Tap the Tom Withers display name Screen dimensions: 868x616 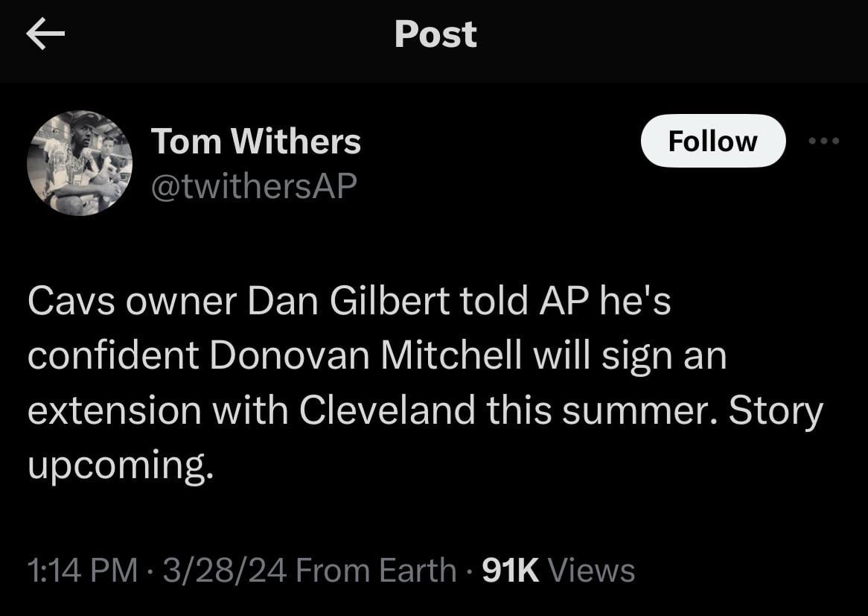(255, 141)
